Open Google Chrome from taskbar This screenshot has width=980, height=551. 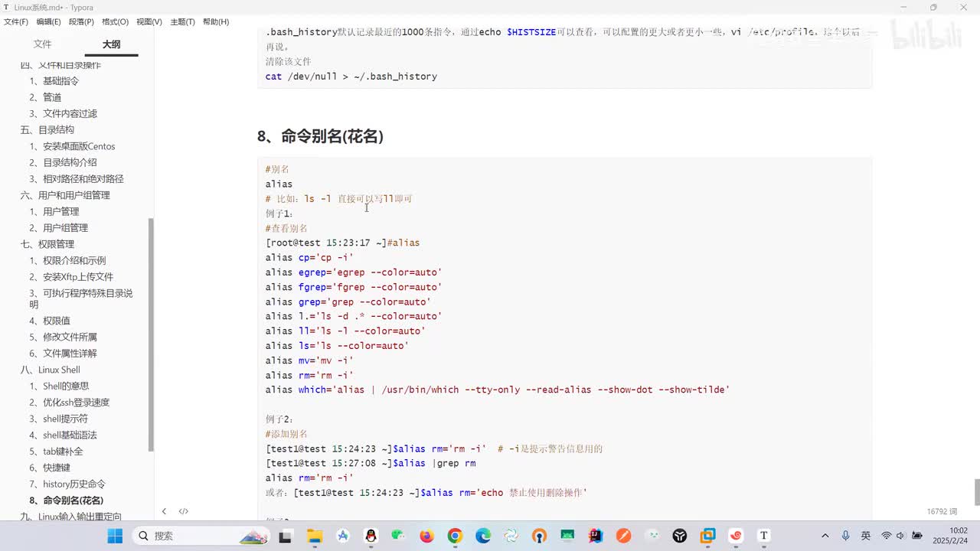click(455, 536)
